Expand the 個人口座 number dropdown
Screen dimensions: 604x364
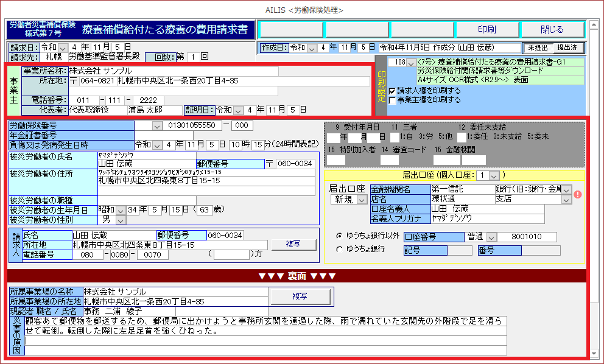coord(493,175)
